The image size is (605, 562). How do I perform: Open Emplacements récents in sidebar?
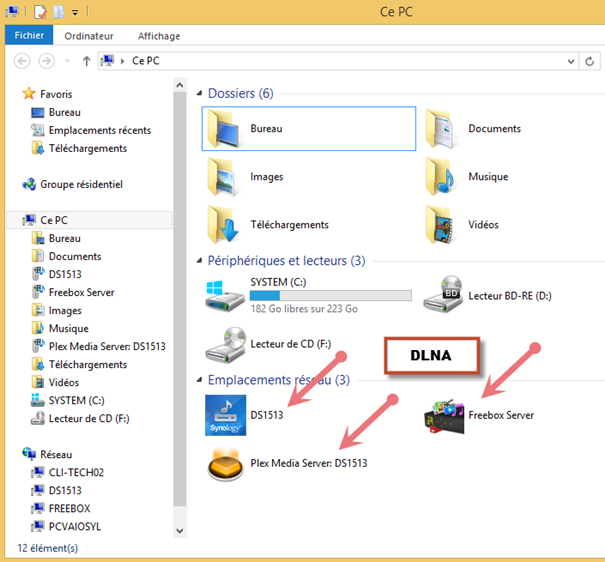coord(100,130)
